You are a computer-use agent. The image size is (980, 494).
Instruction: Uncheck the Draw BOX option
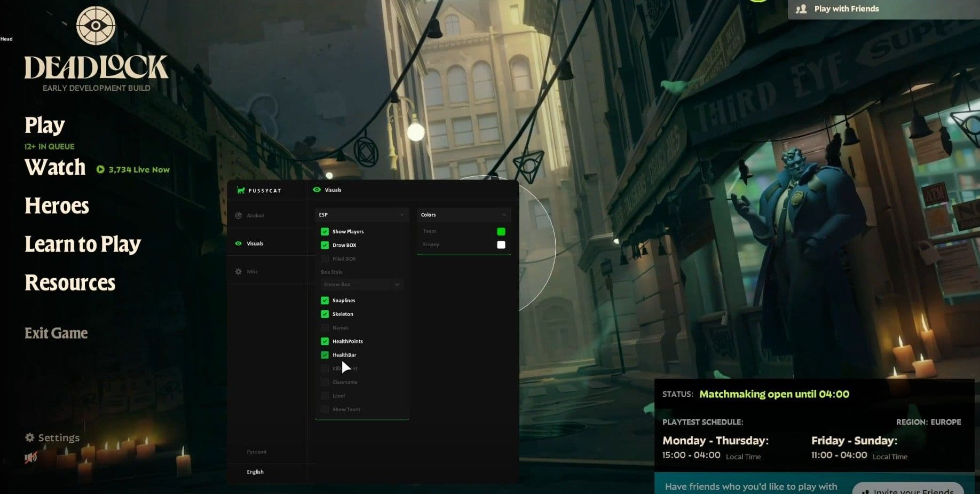coord(325,245)
